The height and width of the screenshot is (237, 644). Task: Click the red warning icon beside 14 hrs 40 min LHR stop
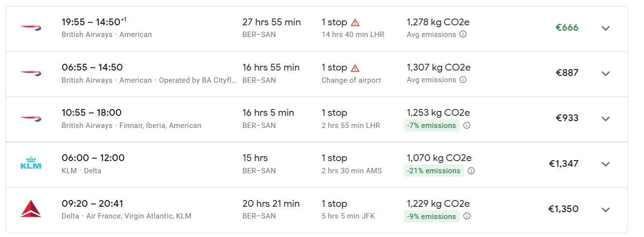[x=355, y=22]
